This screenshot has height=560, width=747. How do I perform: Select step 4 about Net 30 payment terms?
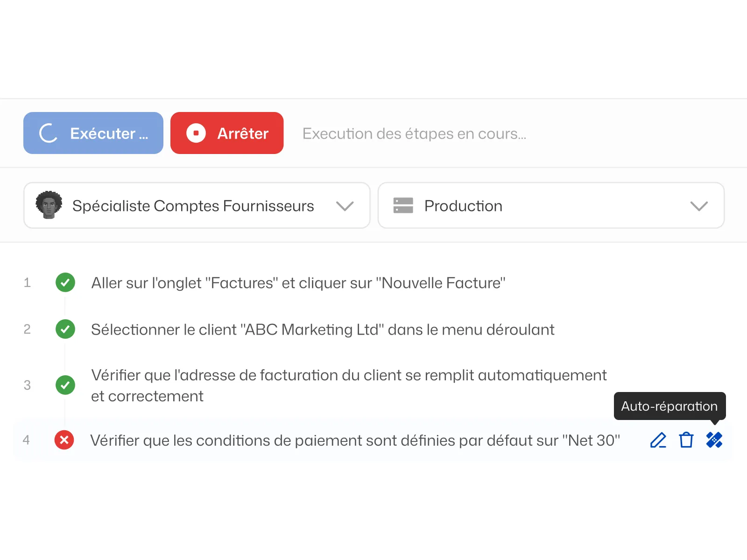356,440
